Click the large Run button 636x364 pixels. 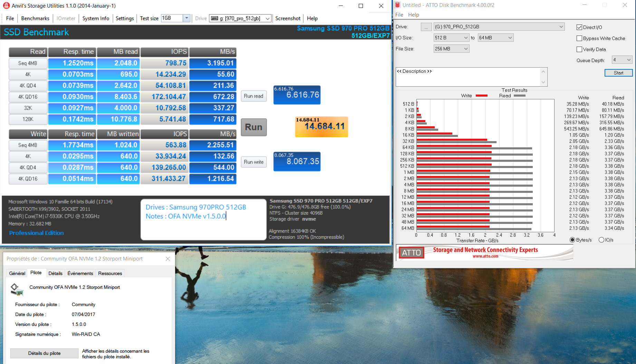(x=254, y=127)
